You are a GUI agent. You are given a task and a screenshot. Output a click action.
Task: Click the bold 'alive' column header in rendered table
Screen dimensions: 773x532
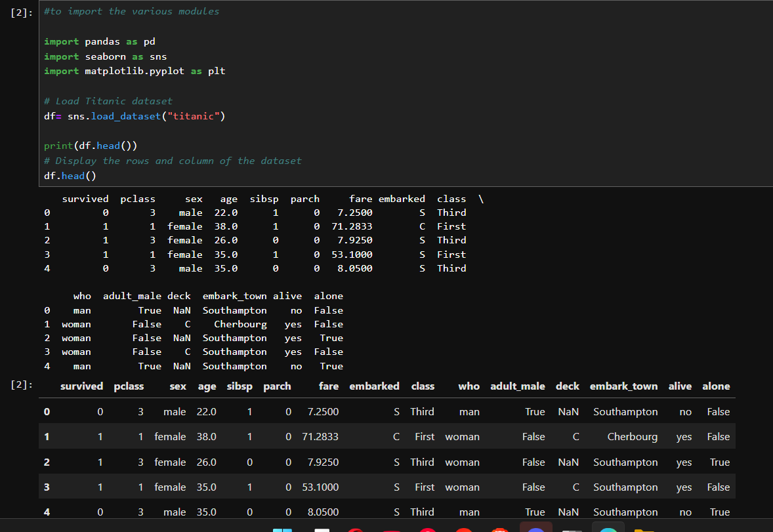click(680, 386)
